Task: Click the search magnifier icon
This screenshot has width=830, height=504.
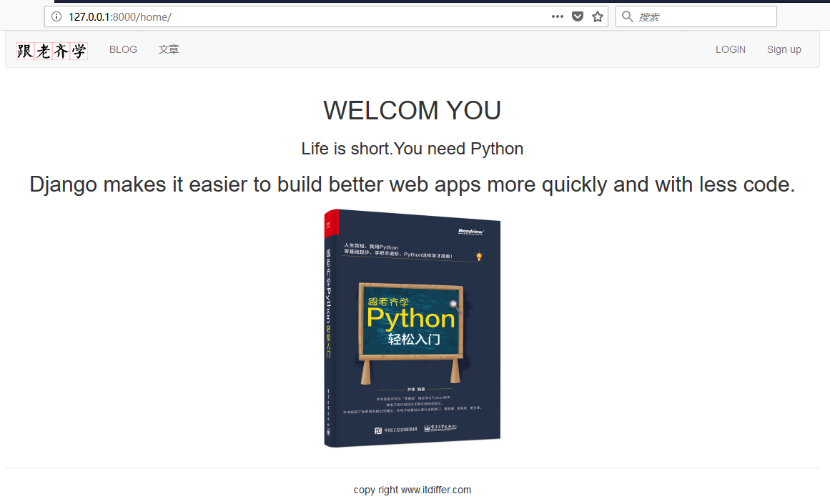Action: [x=627, y=16]
